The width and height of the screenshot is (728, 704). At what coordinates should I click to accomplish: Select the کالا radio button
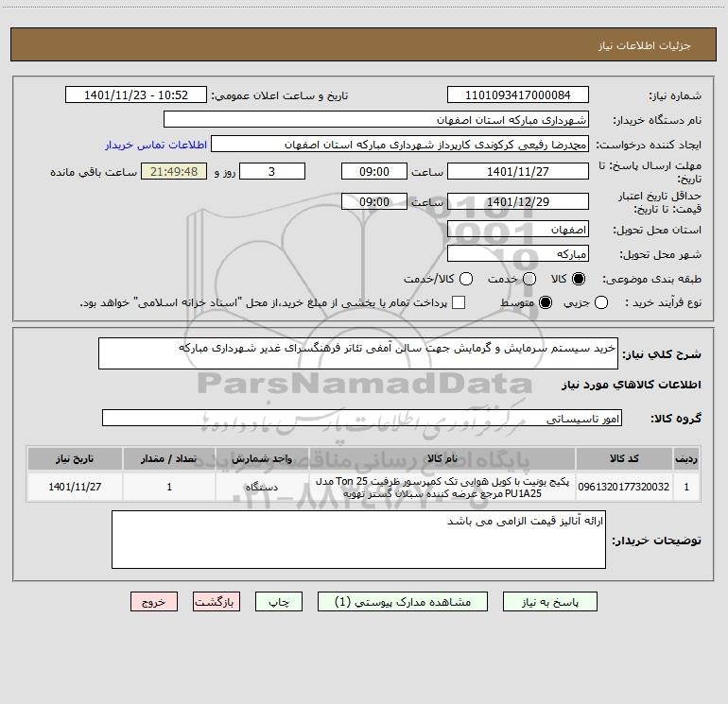pyautogui.click(x=579, y=279)
